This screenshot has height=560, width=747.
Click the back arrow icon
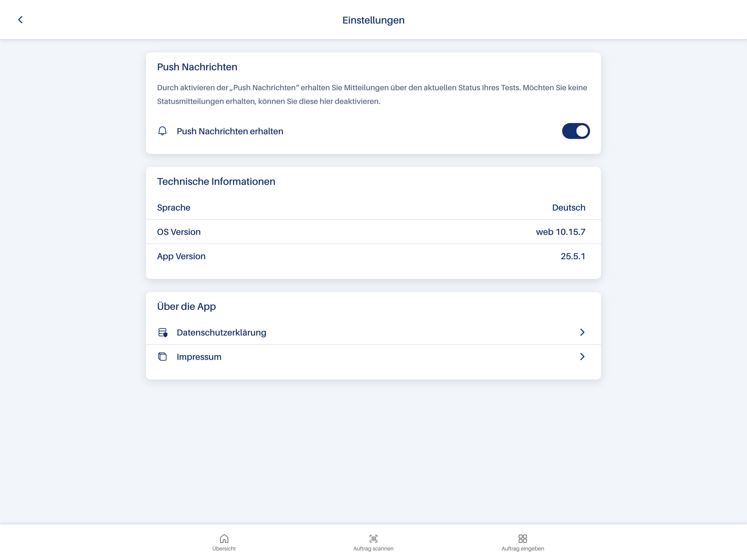[x=21, y=20]
